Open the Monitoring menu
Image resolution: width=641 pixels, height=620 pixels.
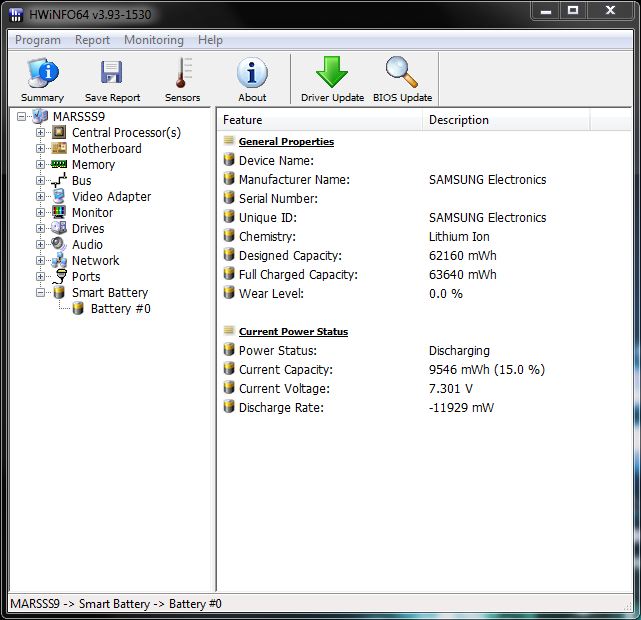154,40
